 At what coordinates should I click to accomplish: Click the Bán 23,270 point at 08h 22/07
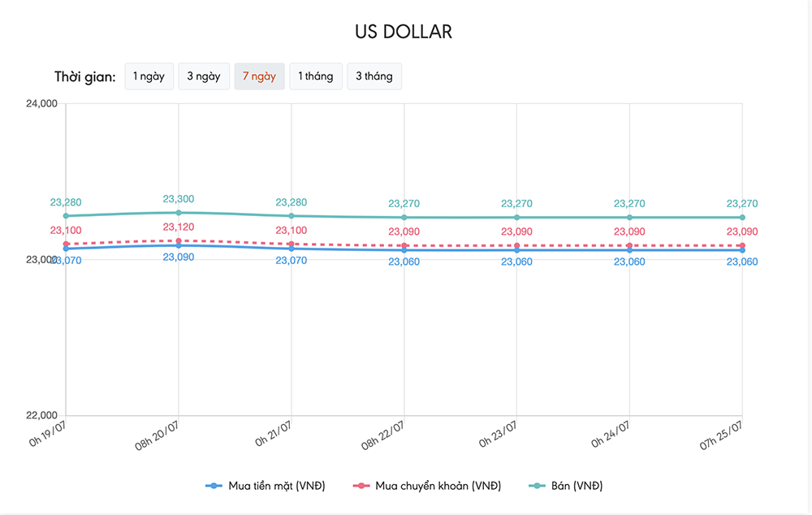coord(404,218)
